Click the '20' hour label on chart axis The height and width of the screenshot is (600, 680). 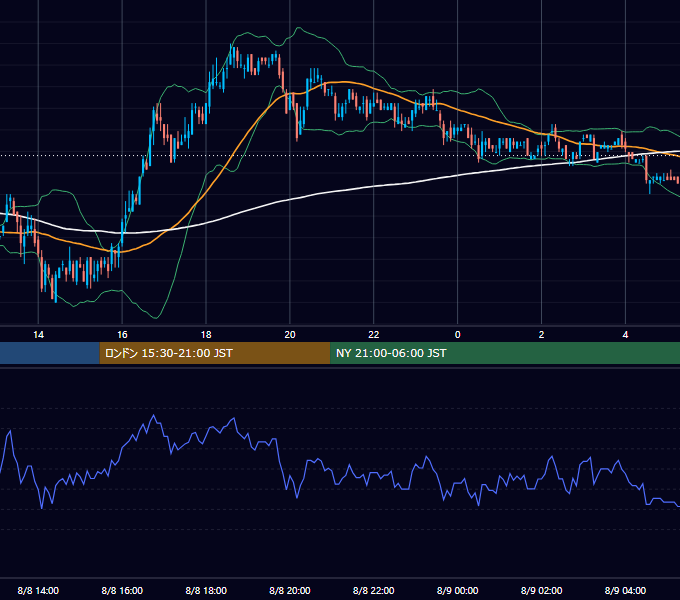(x=290, y=335)
